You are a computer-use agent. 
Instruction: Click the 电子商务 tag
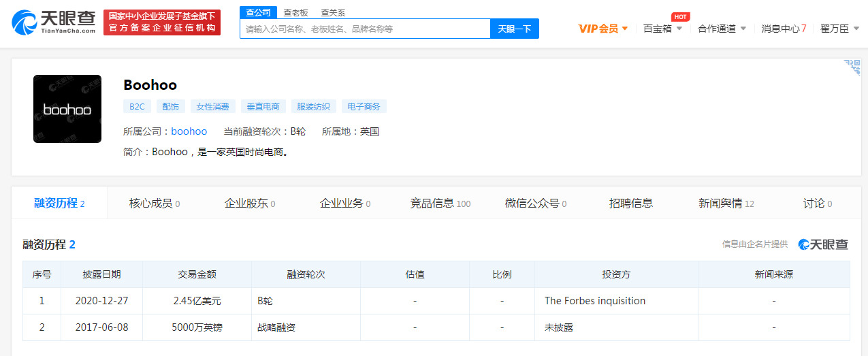point(364,106)
